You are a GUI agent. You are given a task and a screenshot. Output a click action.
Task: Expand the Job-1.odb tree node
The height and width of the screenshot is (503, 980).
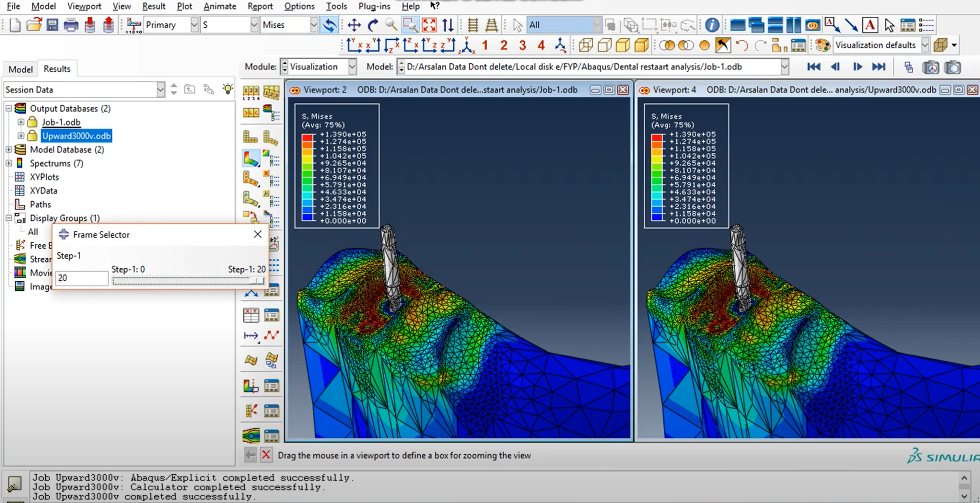[x=20, y=122]
